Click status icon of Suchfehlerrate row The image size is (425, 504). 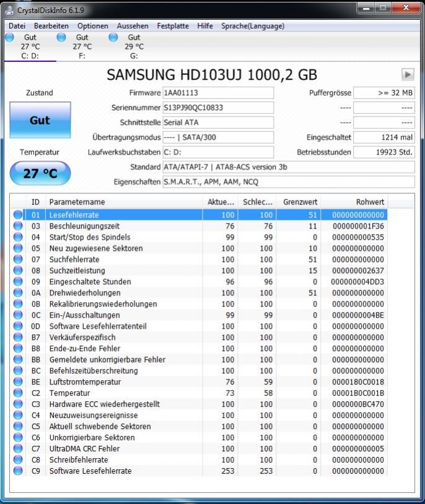click(x=18, y=259)
